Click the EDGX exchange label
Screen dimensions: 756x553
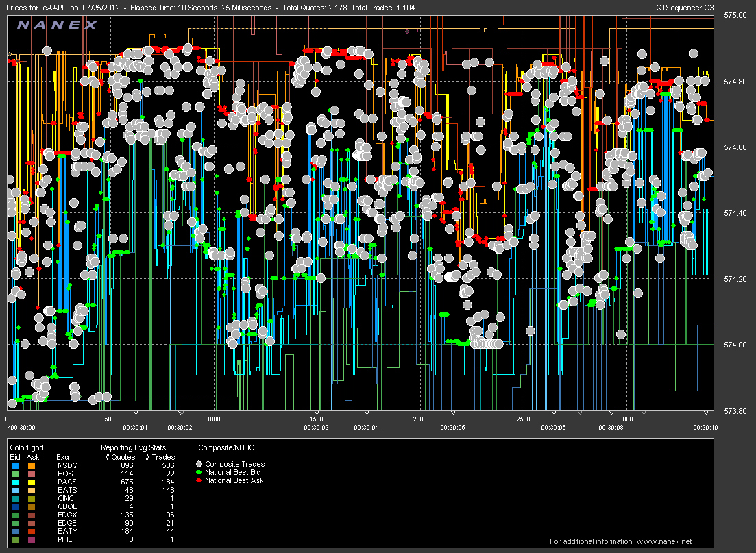(67, 515)
